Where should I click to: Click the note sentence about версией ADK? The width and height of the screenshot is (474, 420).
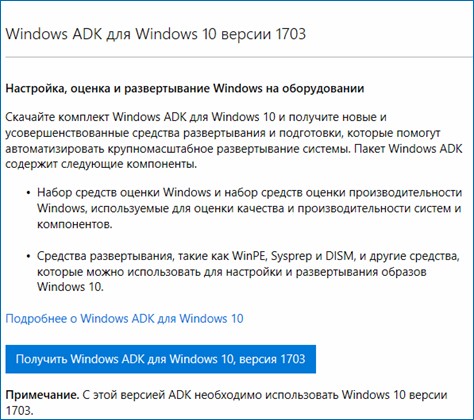click(226, 403)
